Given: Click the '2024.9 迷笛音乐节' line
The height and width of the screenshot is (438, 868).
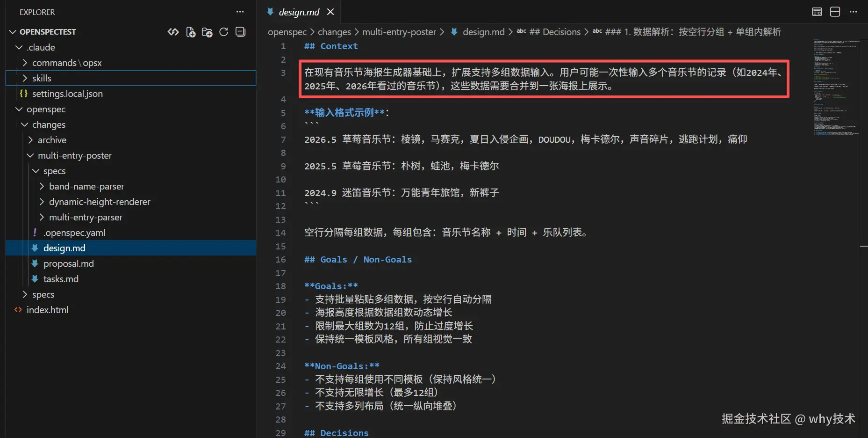Looking at the screenshot, I should (x=402, y=193).
